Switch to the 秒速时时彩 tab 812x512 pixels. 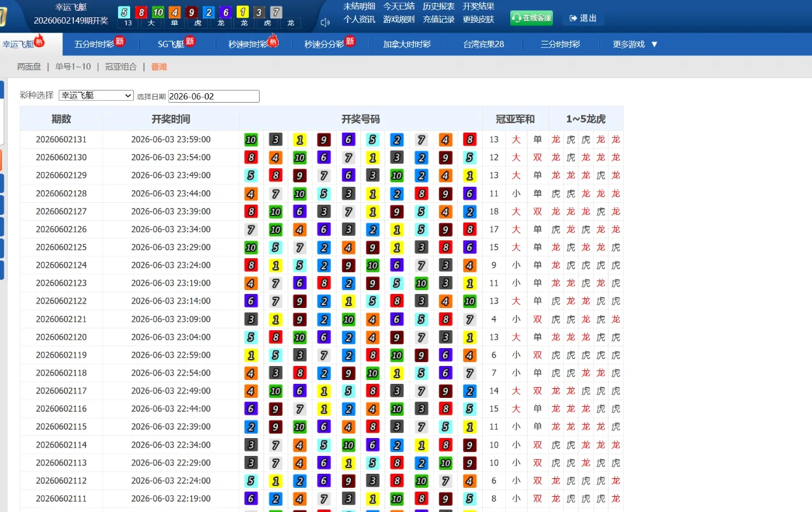click(248, 44)
